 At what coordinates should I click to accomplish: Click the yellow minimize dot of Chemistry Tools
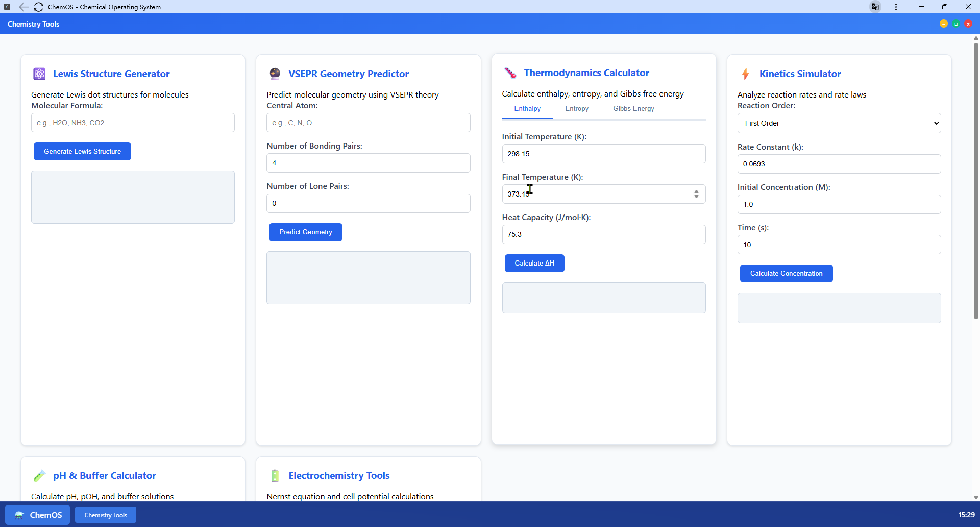944,23
